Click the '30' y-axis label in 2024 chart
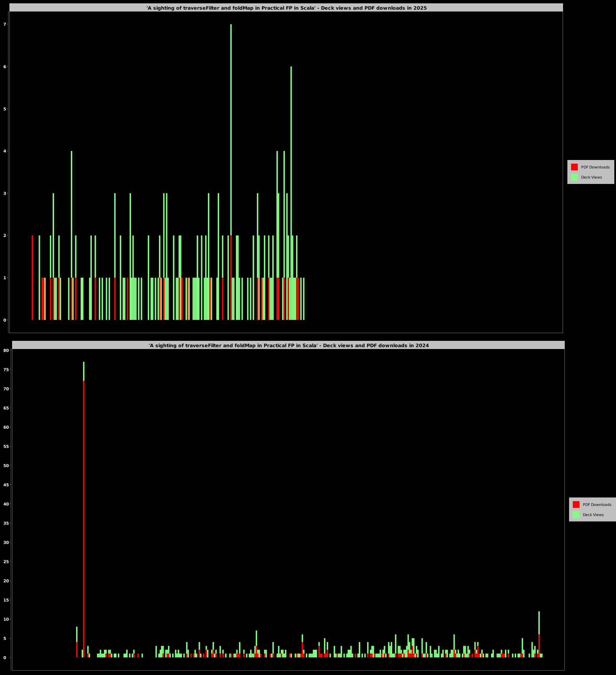 click(6, 543)
